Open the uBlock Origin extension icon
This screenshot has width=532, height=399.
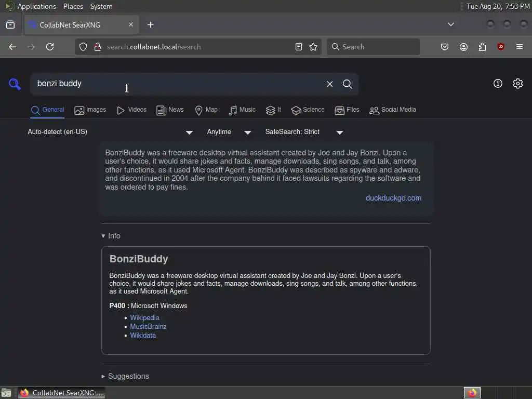(x=501, y=47)
